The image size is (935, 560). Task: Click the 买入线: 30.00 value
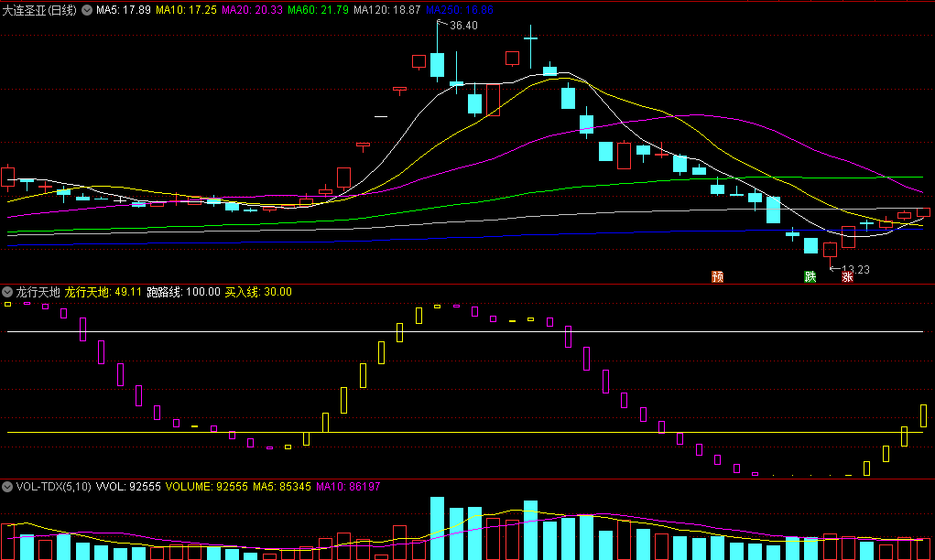[258, 292]
